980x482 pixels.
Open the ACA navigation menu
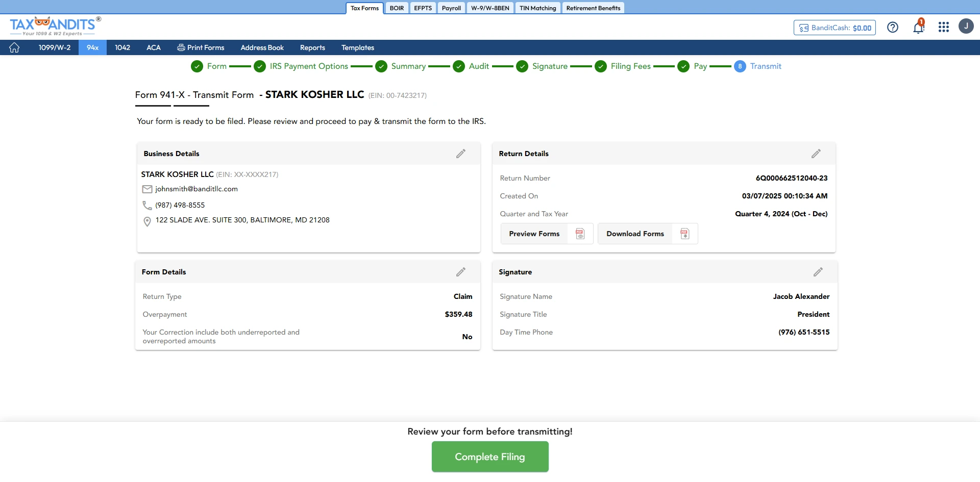(154, 47)
